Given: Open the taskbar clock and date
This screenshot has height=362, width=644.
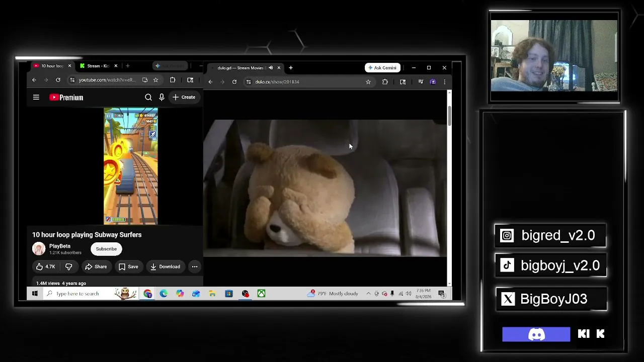Looking at the screenshot, I should (424, 294).
